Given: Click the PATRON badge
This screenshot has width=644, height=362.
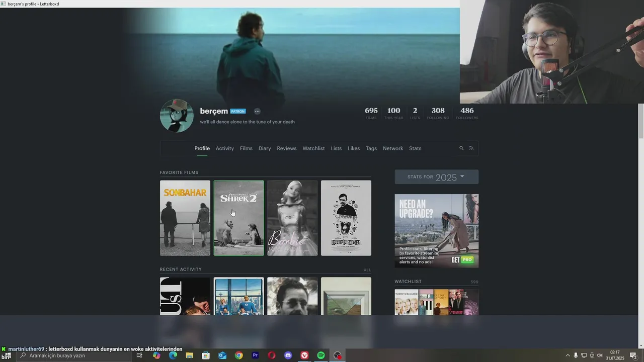Looking at the screenshot, I should [x=238, y=111].
